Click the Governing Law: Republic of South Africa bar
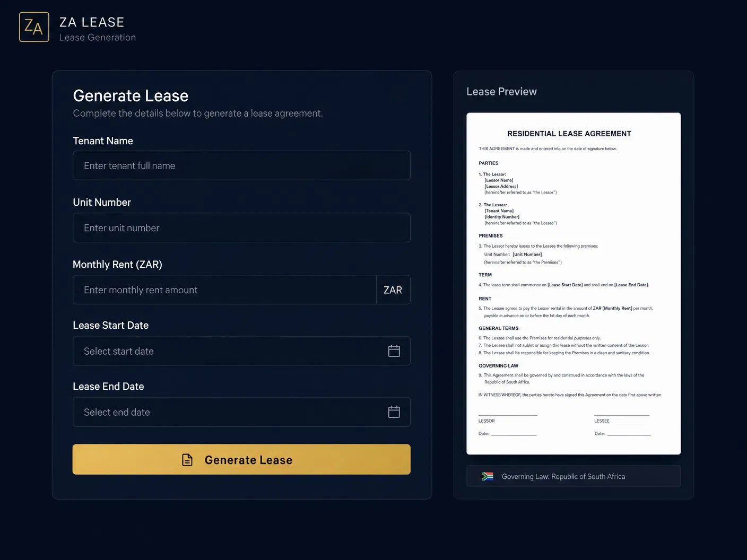 pos(574,476)
